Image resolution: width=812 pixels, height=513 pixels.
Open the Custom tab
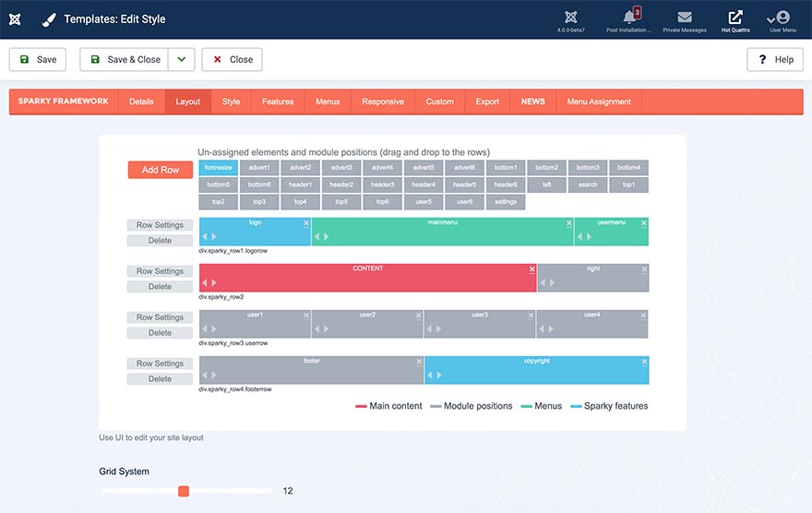(439, 101)
